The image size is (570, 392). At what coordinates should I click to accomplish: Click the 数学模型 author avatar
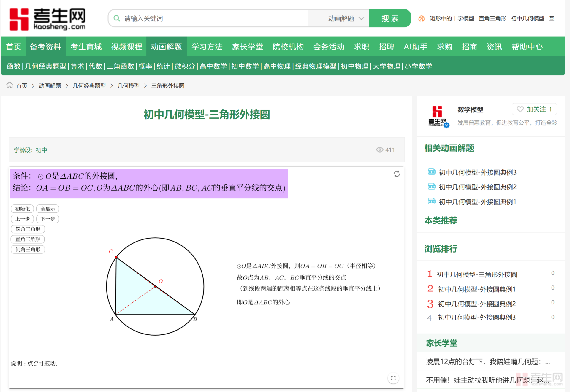(438, 116)
